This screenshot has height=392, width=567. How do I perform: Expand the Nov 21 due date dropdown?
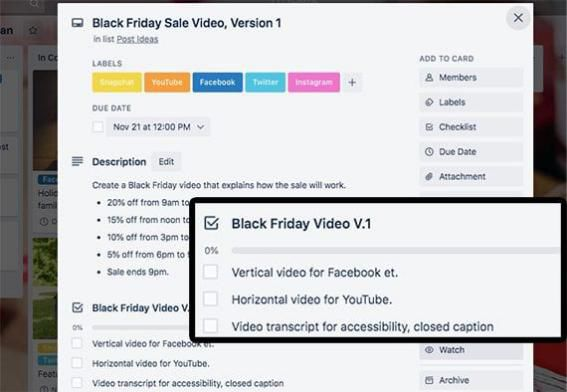pyautogui.click(x=158, y=127)
